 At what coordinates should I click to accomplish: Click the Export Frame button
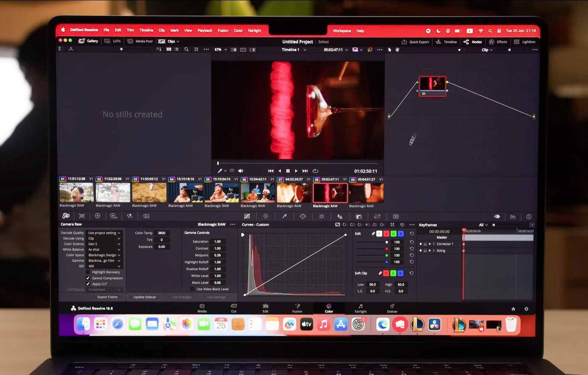(108, 297)
